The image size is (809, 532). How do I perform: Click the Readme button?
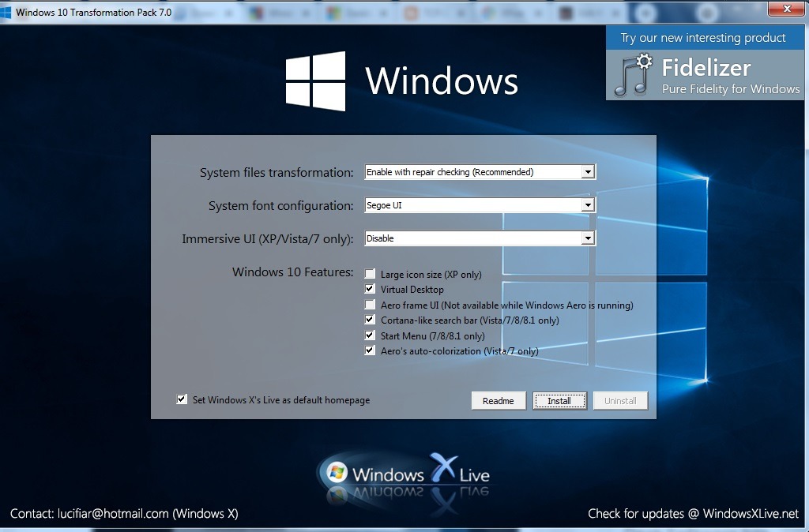(499, 400)
